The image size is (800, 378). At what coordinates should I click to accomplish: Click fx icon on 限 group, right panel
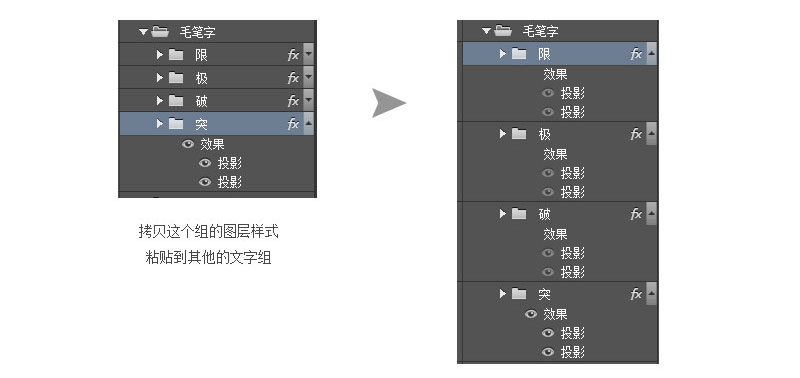pos(636,54)
